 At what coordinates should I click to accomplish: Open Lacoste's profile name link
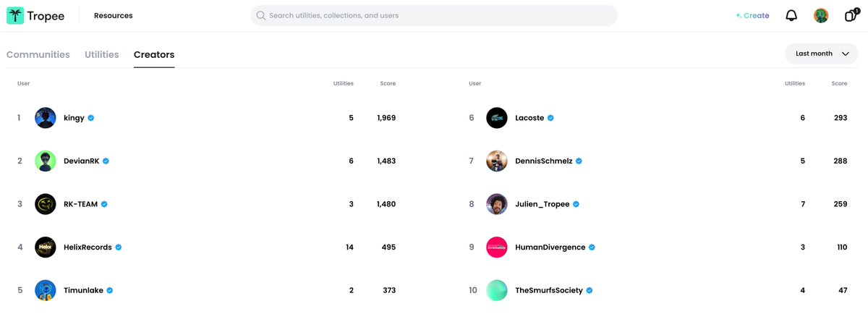pos(529,118)
